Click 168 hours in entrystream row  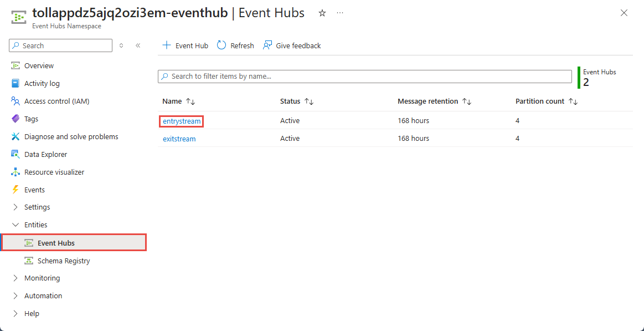click(x=413, y=121)
